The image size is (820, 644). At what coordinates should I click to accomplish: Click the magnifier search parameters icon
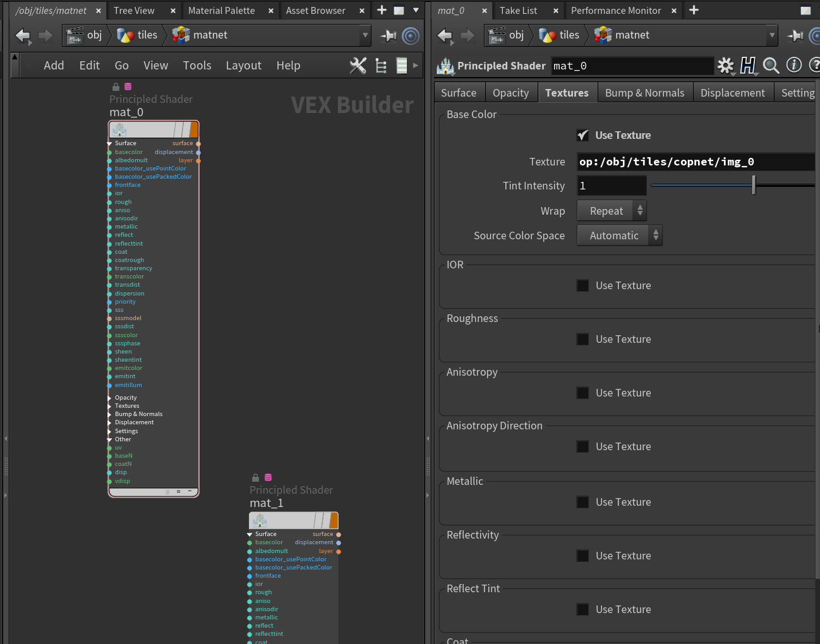point(771,66)
